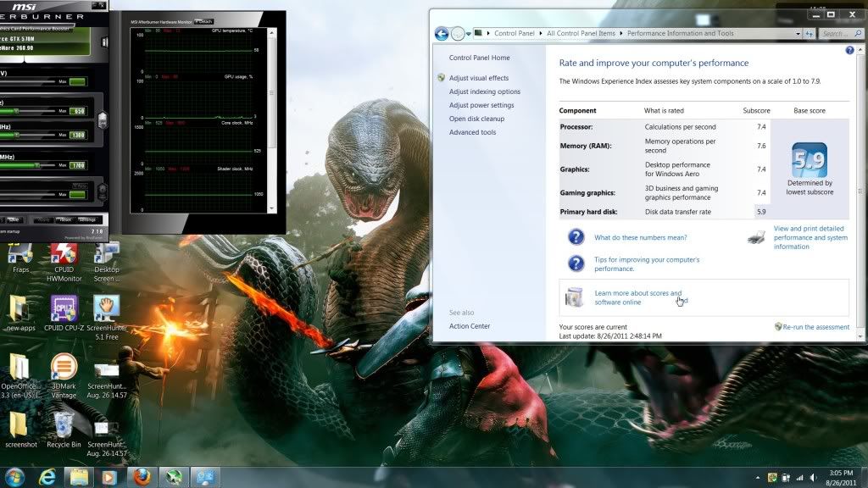Toggle the Auto fan speed button
This screenshot has height=488, width=868.
80,186
